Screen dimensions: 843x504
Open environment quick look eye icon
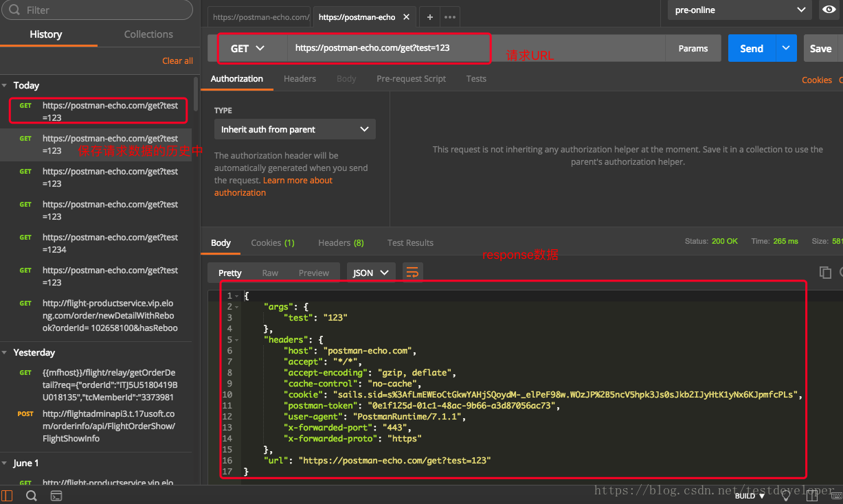tap(829, 10)
